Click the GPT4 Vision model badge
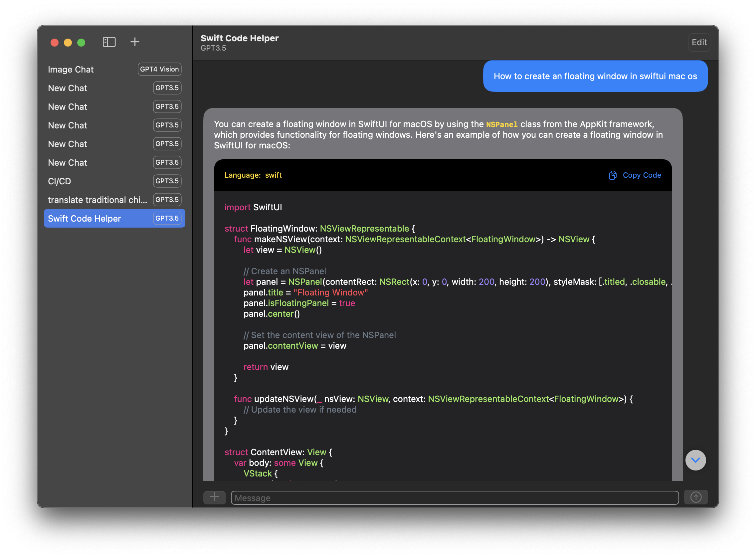This screenshot has width=756, height=557. pyautogui.click(x=159, y=69)
